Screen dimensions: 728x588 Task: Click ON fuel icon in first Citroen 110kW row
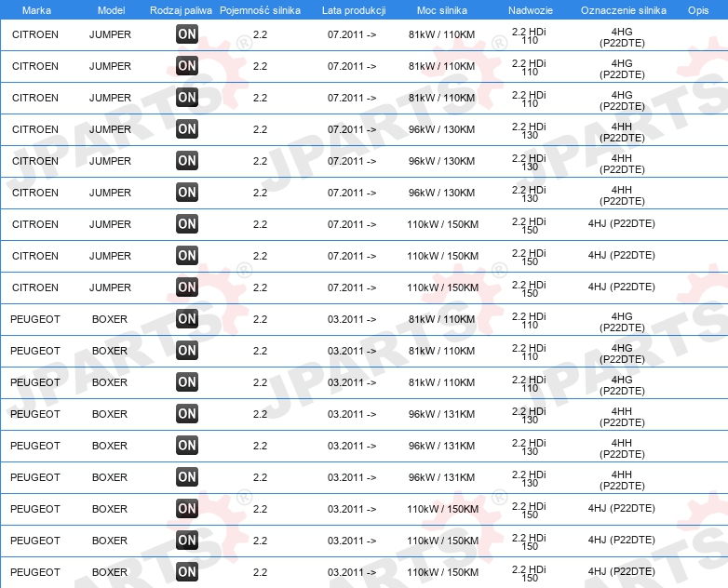(x=187, y=223)
